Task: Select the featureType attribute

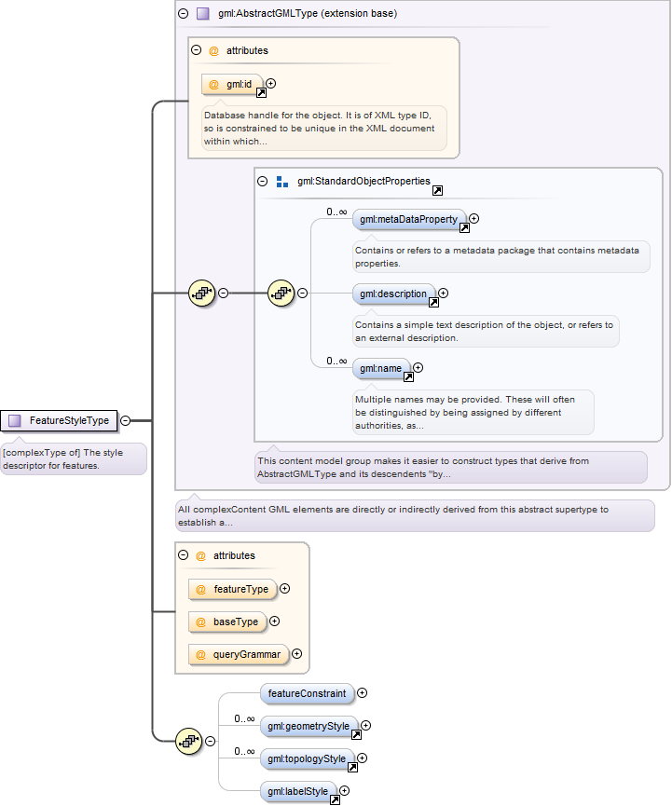Action: pos(232,589)
